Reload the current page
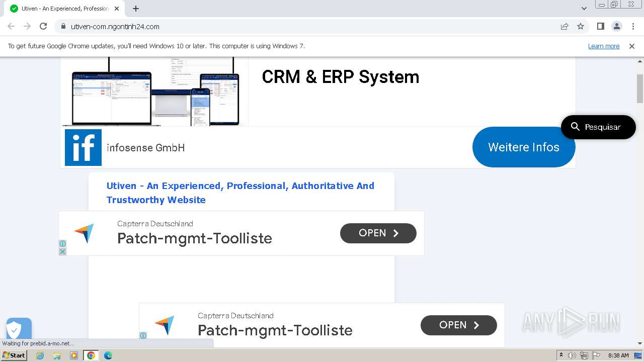 43,27
